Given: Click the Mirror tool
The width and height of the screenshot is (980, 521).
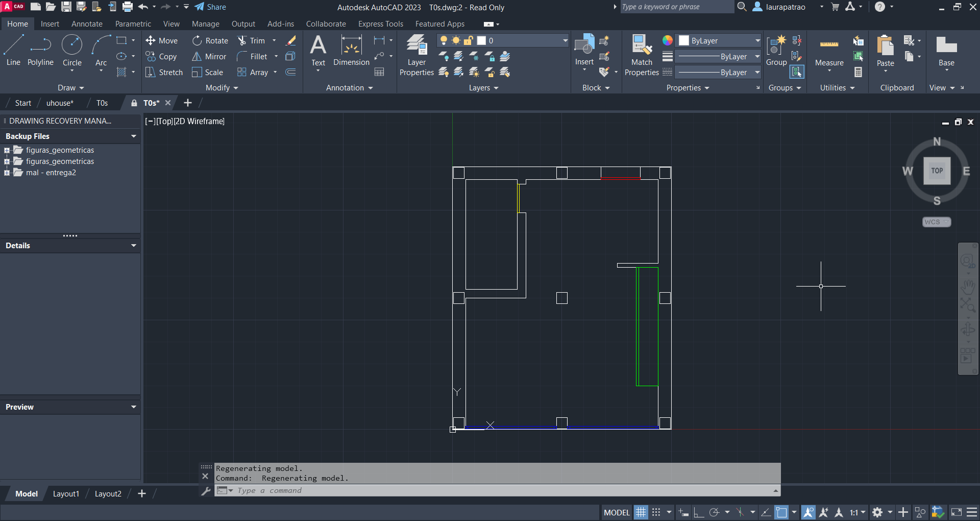Looking at the screenshot, I should [209, 57].
